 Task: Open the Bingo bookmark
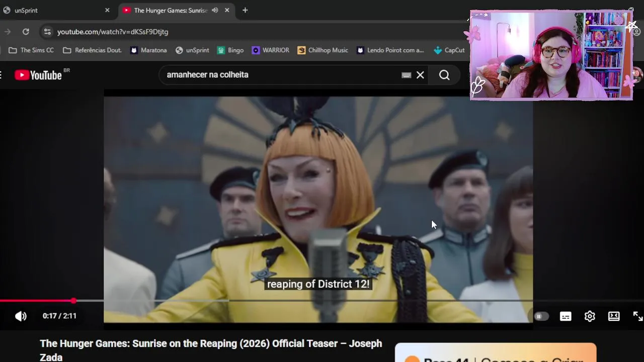coord(230,50)
